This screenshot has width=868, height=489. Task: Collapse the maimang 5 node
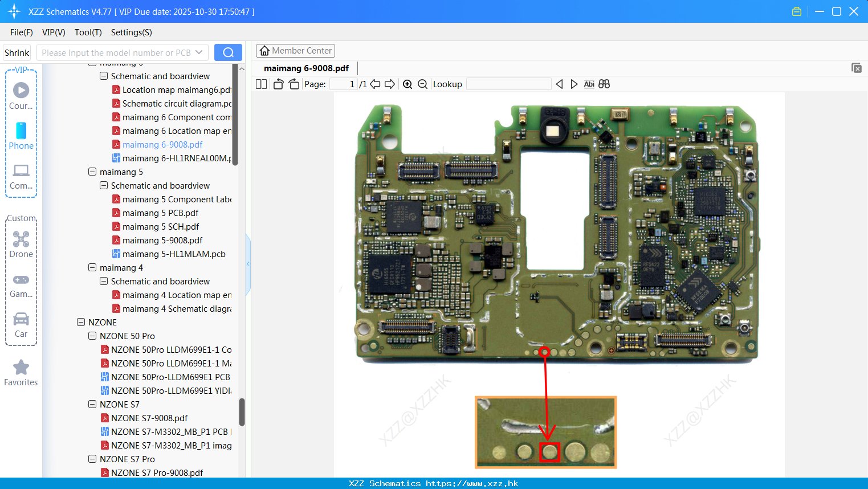click(92, 172)
